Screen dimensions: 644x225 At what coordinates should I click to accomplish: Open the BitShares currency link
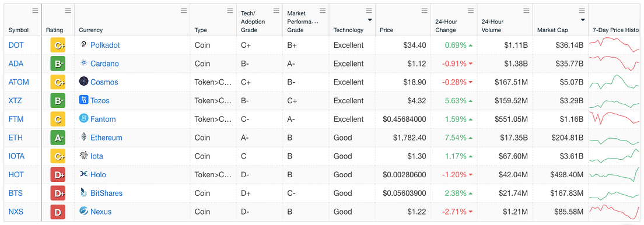tap(106, 193)
